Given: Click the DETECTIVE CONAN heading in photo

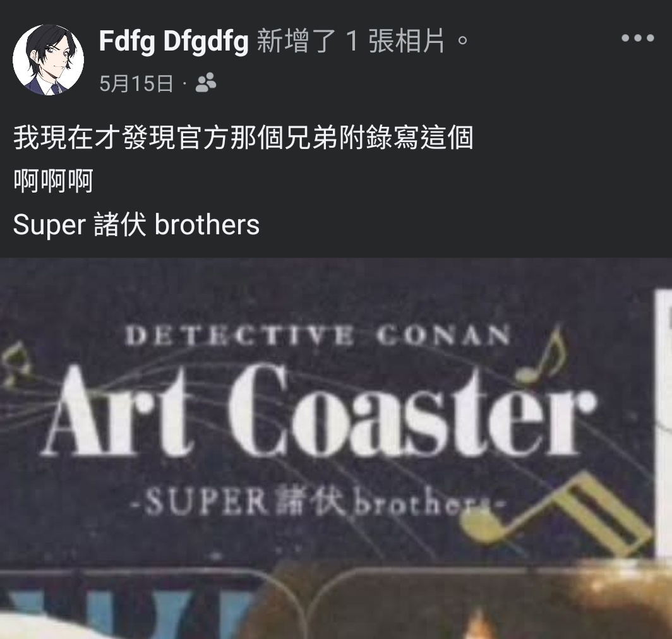Looking at the screenshot, I should point(318,335).
